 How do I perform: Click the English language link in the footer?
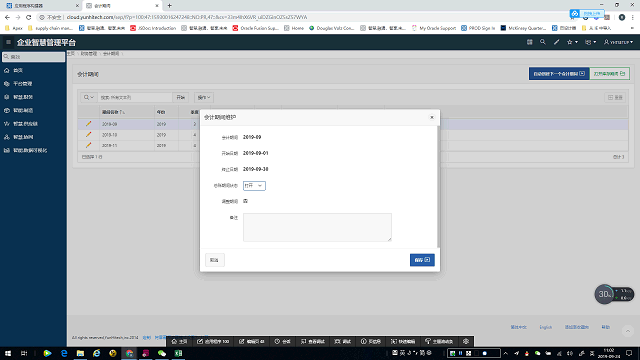coord(545,327)
